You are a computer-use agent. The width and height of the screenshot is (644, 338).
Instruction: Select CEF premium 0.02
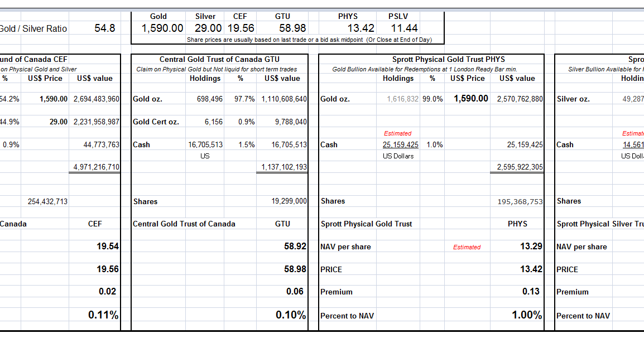coord(107,292)
